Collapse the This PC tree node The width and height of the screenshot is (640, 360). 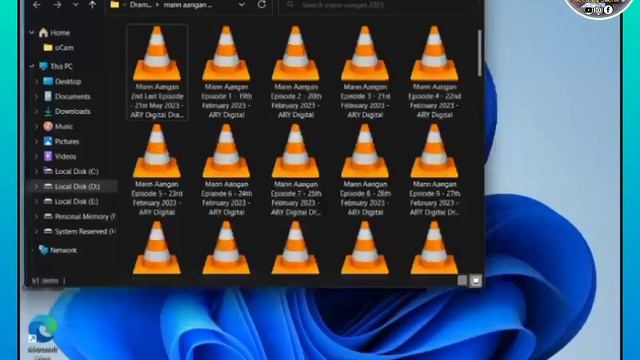click(x=32, y=66)
